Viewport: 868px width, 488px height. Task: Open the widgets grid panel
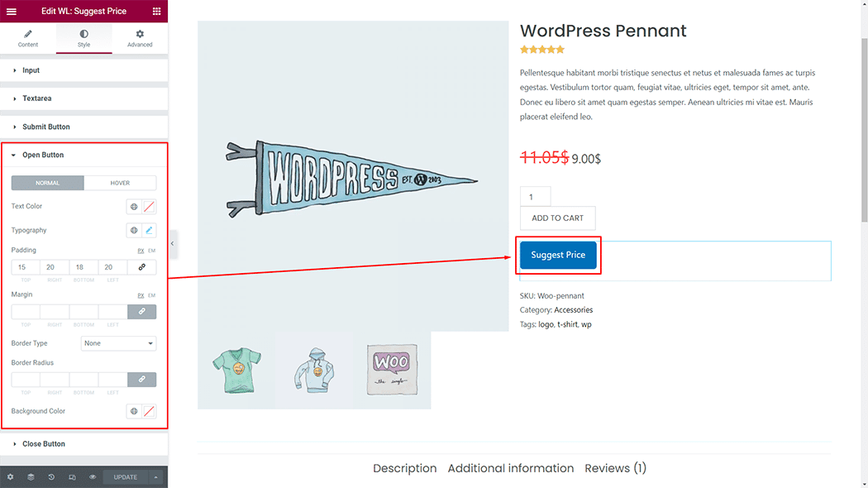(156, 11)
